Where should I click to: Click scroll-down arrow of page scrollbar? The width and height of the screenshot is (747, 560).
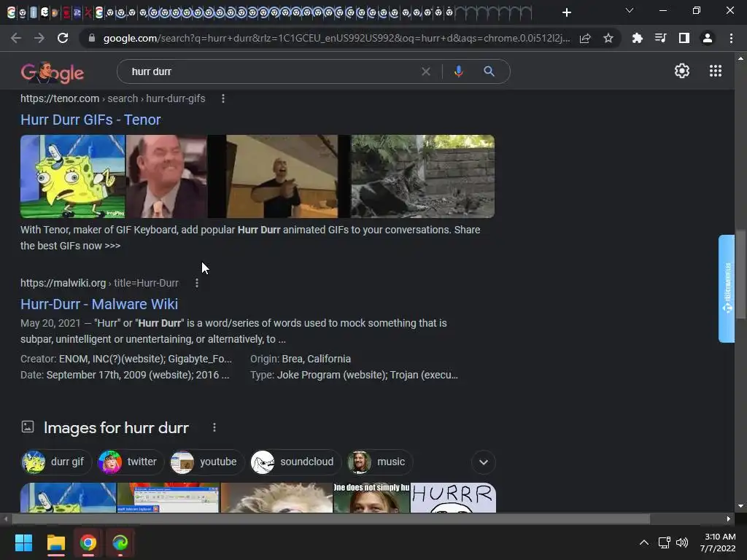click(740, 506)
